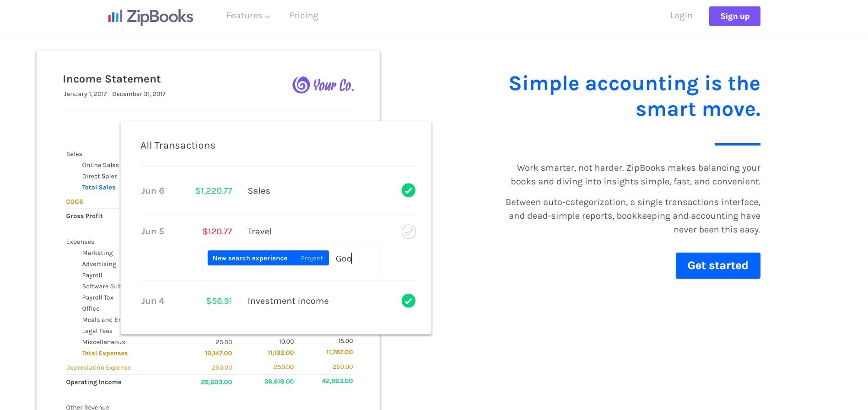Click the Payroll expense row
Viewport: 868px width, 410px height.
(x=92, y=275)
